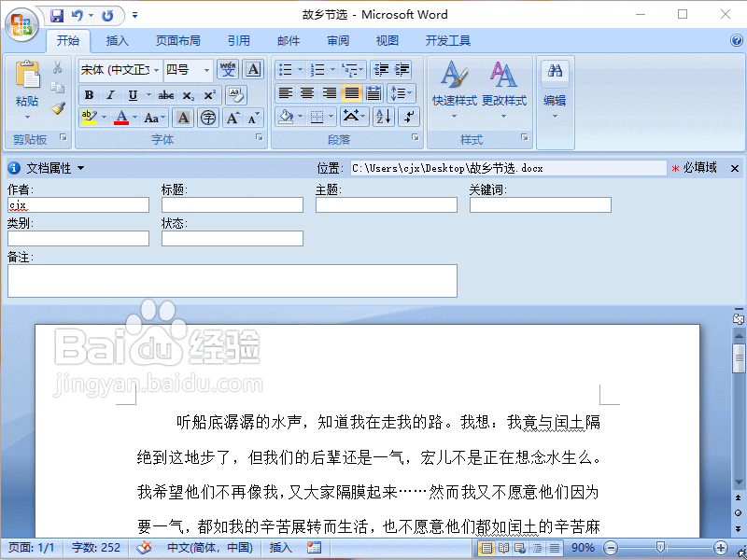Undo the last action

pos(77,16)
